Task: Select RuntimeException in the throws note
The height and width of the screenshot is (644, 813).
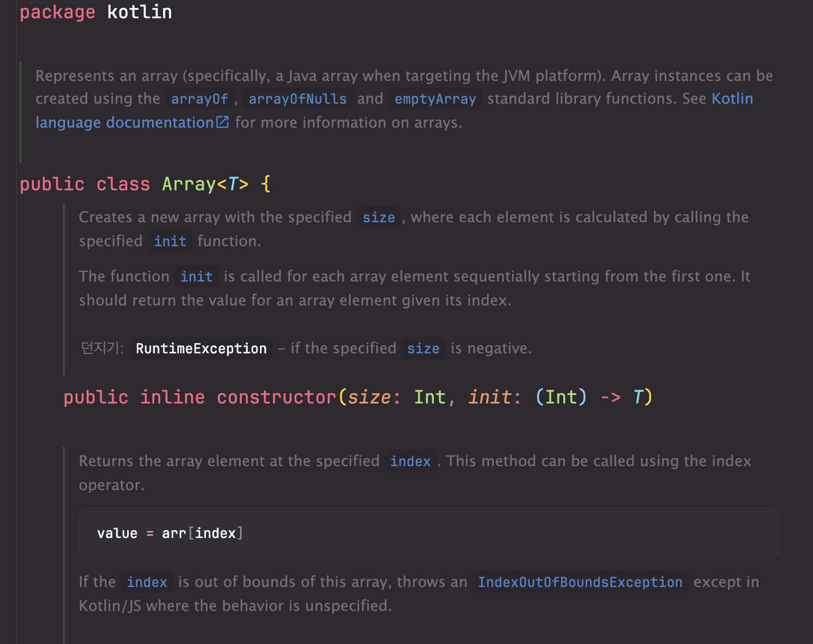Action: 201,349
